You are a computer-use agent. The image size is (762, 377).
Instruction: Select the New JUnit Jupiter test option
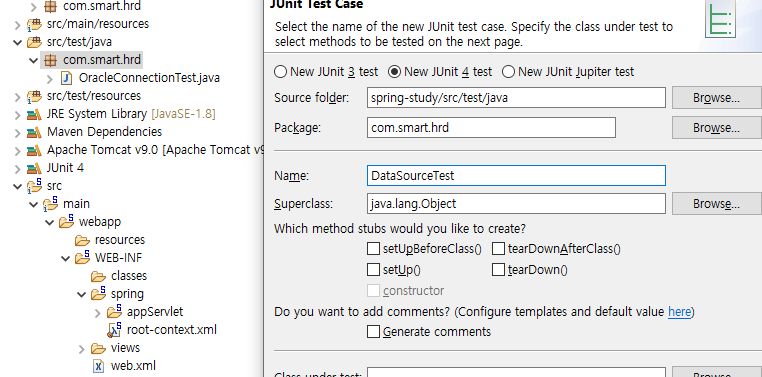pos(508,72)
